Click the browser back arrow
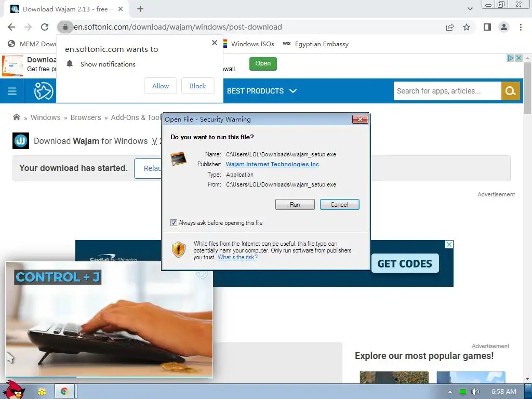The height and width of the screenshot is (399, 532). coord(11,27)
